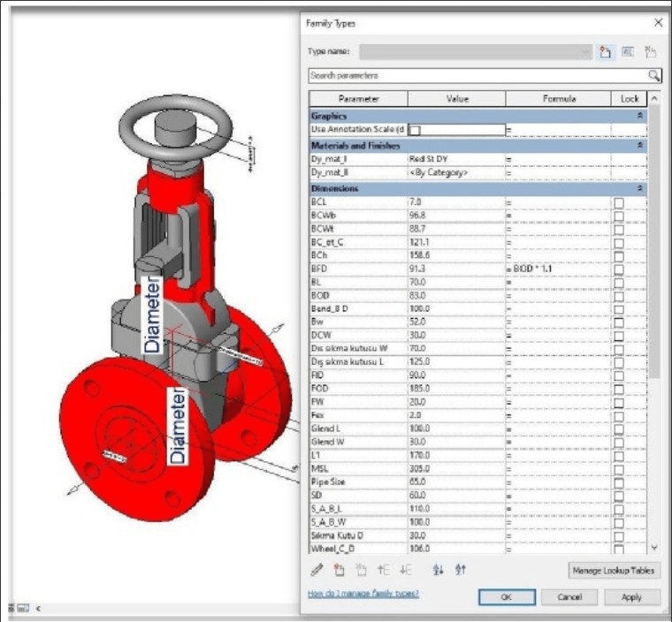This screenshot has height=622, width=672.
Task: Click the New Type icon
Action: tap(607, 52)
